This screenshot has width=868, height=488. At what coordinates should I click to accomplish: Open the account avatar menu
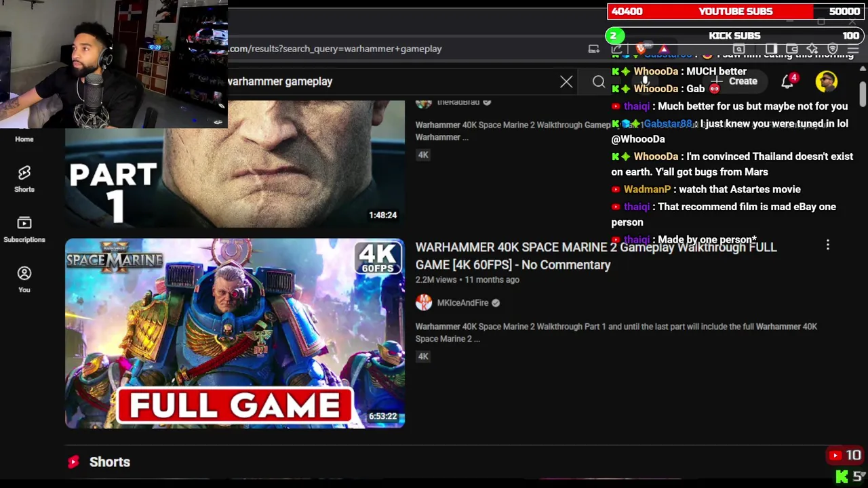point(826,82)
